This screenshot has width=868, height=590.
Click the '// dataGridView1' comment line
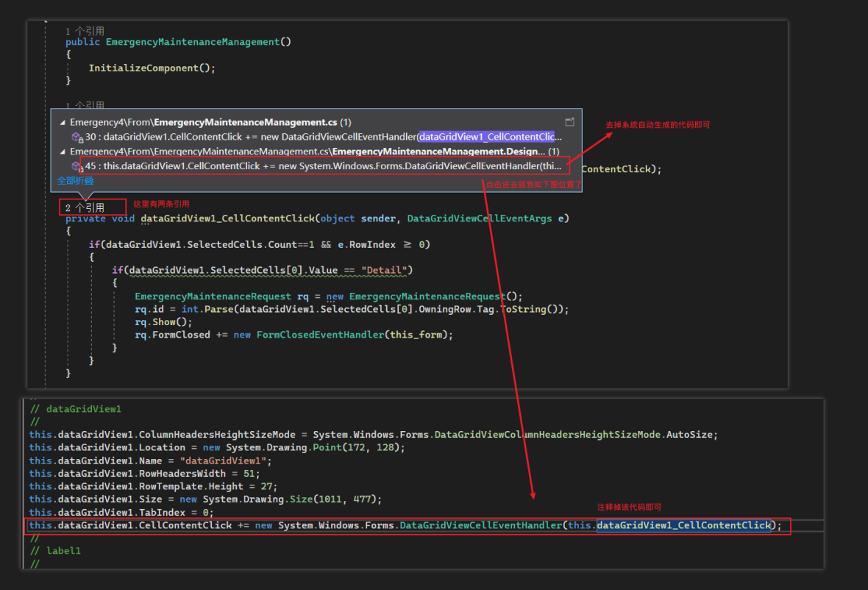[x=75, y=409]
